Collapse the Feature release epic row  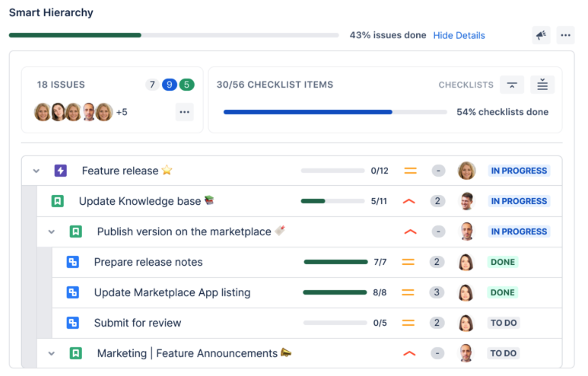tap(36, 171)
